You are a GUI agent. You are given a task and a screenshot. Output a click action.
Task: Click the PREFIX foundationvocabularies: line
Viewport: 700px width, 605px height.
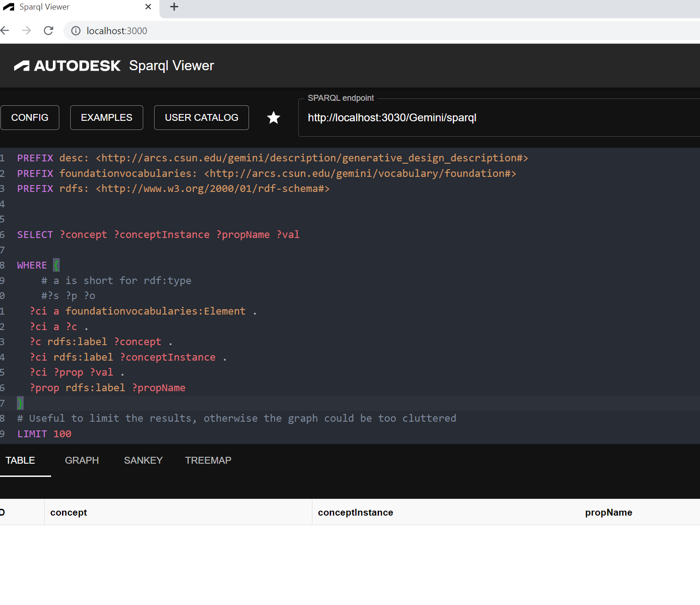(267, 174)
